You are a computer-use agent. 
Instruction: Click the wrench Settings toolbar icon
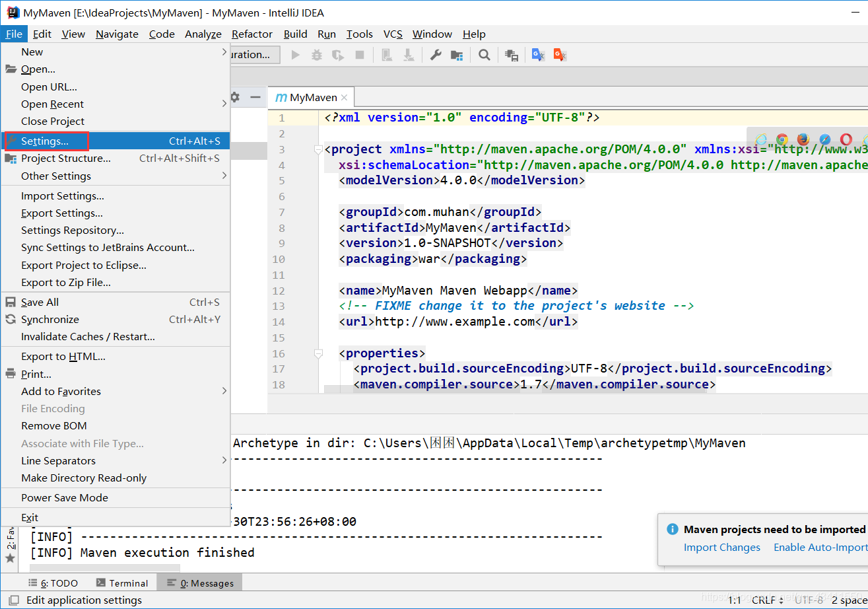436,55
